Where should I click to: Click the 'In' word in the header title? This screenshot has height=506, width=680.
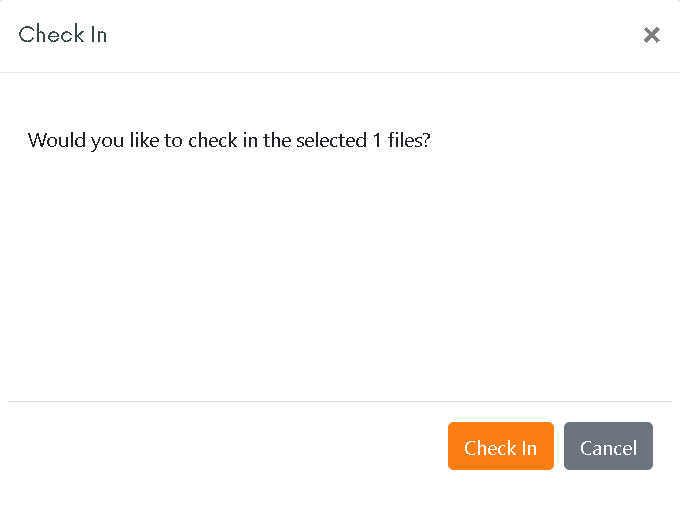coord(99,34)
